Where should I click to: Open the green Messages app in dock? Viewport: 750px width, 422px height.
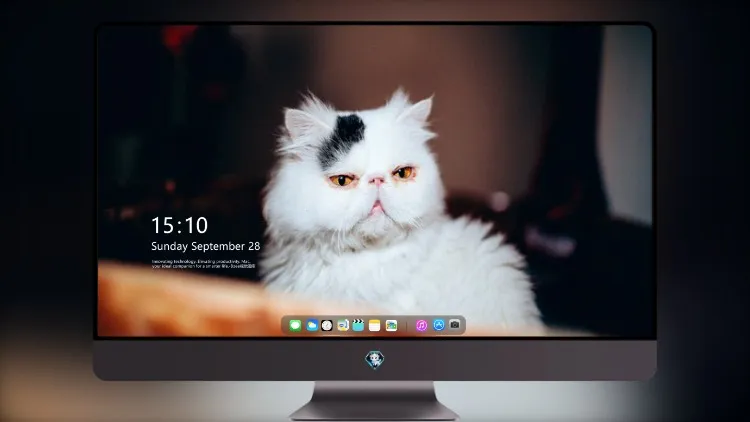tap(295, 325)
